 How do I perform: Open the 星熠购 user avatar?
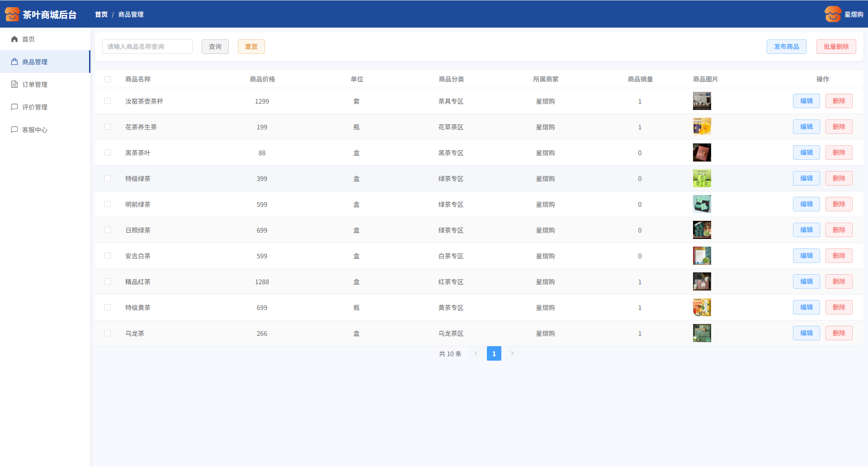click(832, 14)
